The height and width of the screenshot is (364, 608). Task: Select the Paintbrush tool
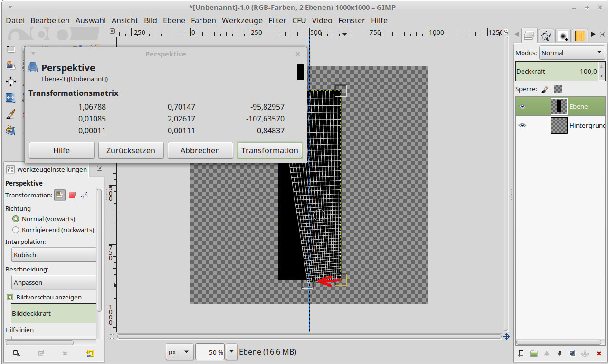10,113
